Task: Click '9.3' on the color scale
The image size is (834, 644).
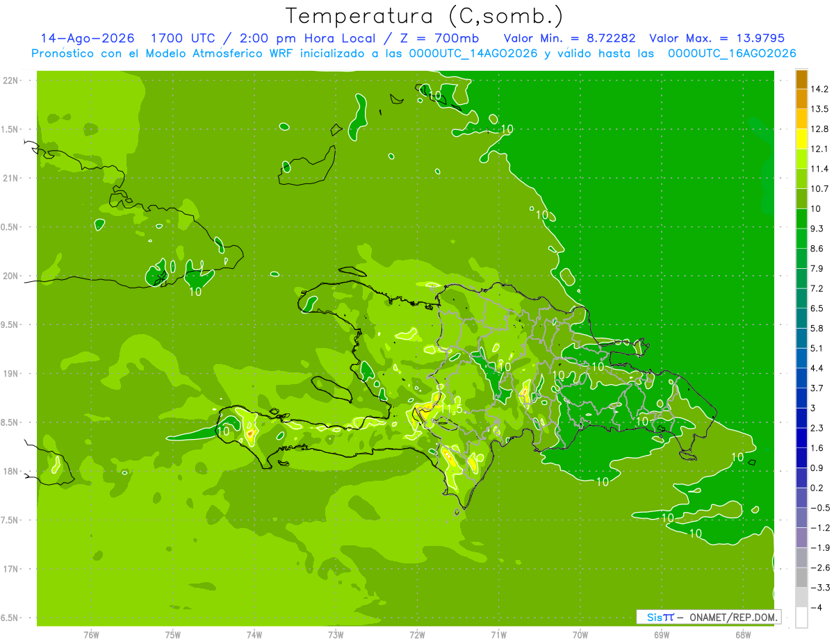Action: click(x=817, y=229)
